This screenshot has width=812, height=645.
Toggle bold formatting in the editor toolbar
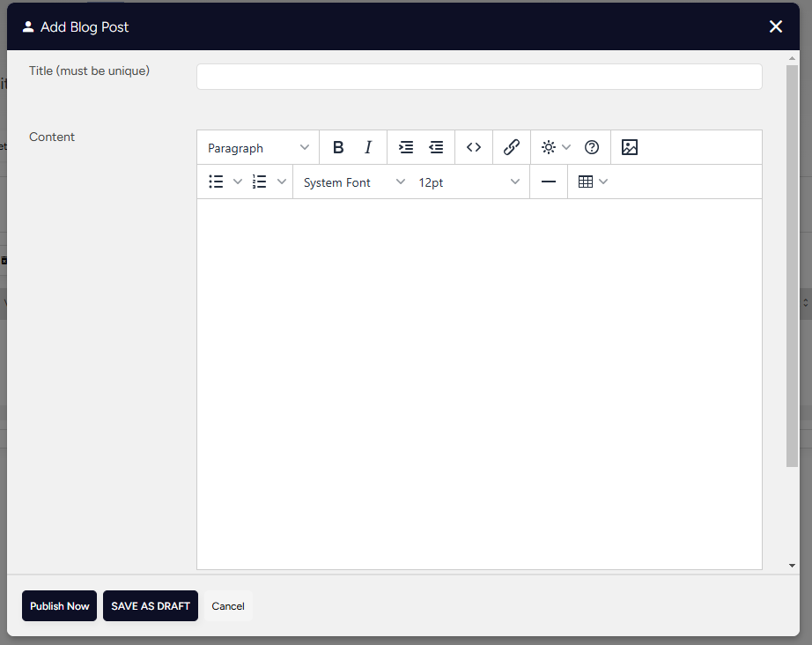(338, 148)
